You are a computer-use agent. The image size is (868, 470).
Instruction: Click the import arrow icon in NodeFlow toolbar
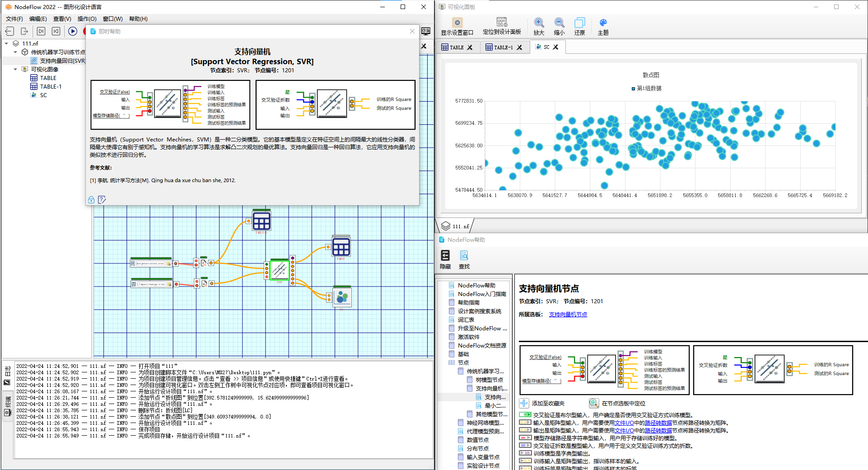tap(10, 31)
